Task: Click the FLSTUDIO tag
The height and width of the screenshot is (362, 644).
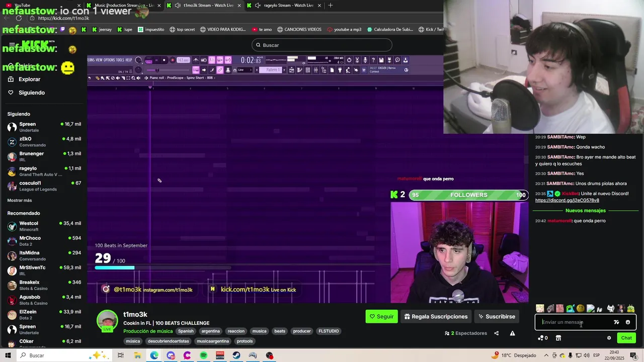Action: click(x=329, y=331)
